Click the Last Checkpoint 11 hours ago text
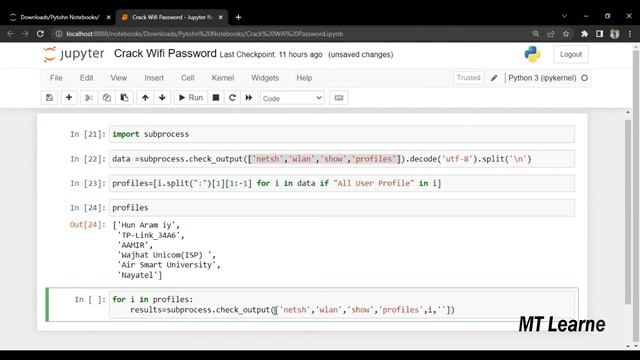The width and height of the screenshot is (640, 360). (x=271, y=54)
